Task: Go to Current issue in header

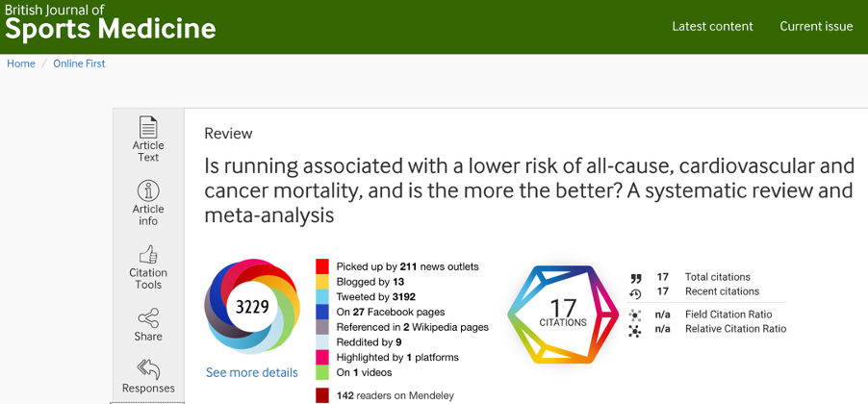Action: (816, 27)
